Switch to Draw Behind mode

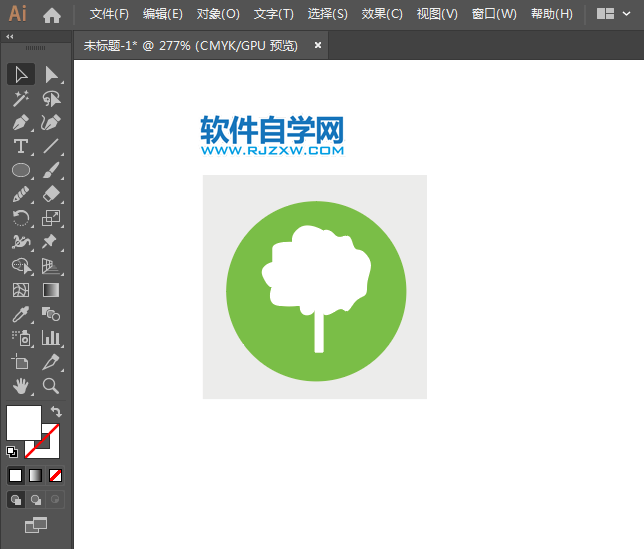pos(36,499)
